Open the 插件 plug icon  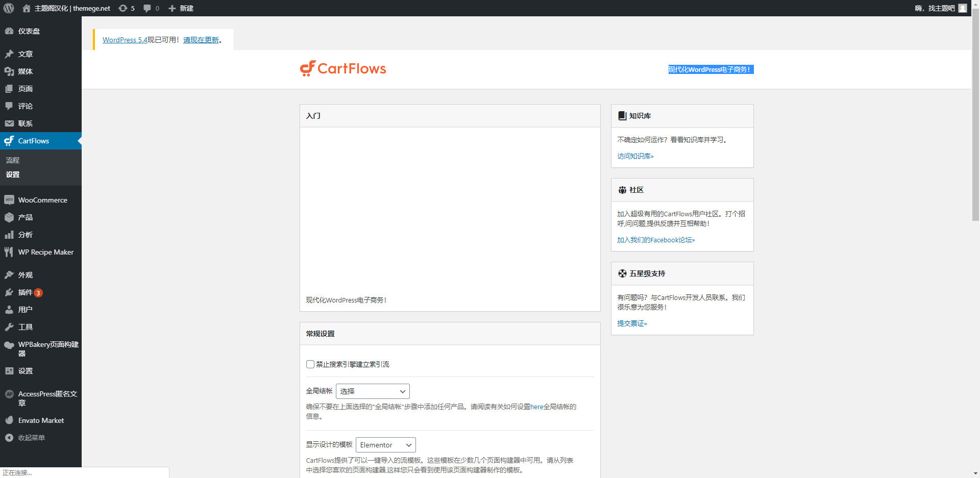click(x=9, y=292)
